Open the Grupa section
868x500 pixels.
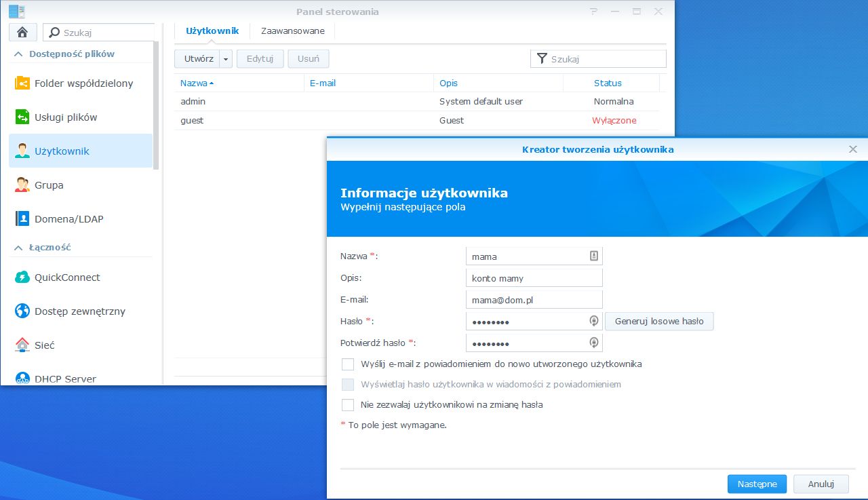(x=81, y=185)
